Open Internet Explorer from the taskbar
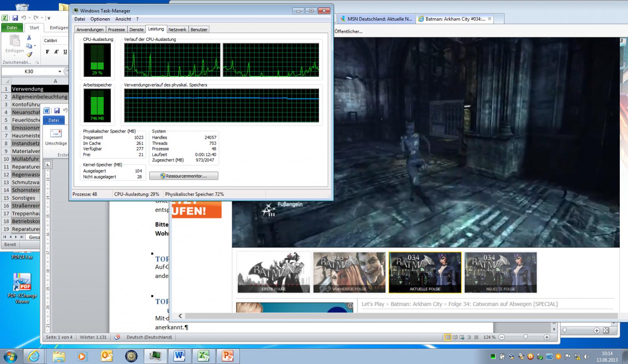Image resolution: width=628 pixels, height=364 pixels. [x=34, y=356]
